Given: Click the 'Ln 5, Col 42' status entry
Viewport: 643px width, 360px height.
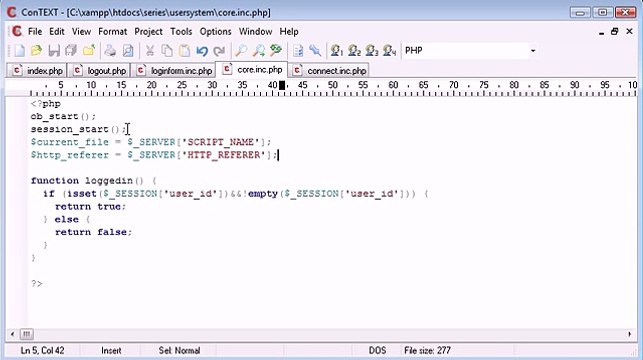Looking at the screenshot, I should (42, 351).
